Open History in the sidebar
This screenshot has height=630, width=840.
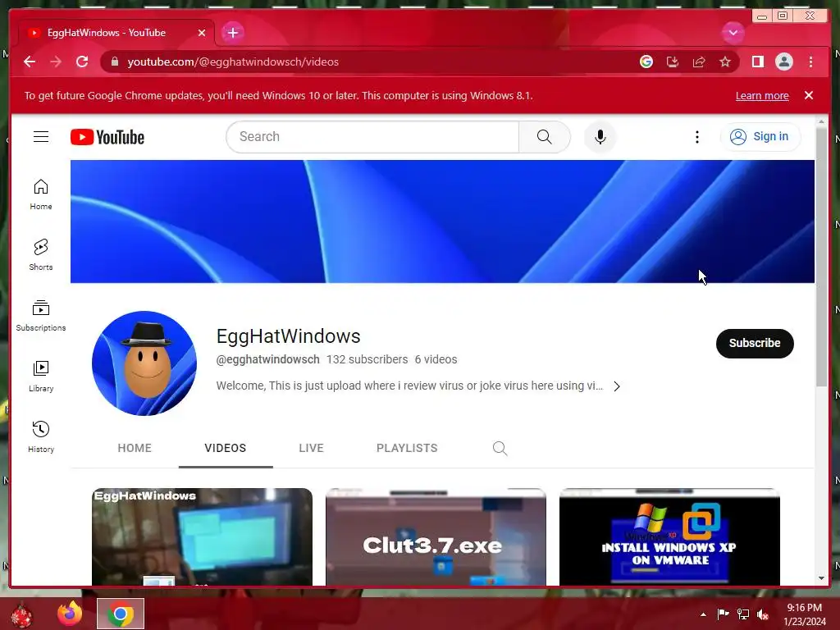click(41, 437)
